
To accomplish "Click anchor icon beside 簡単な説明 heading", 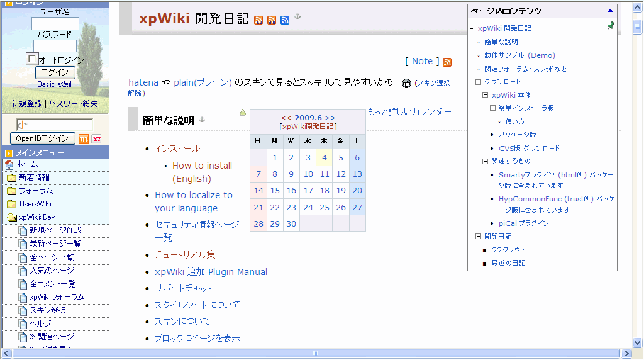I will (x=202, y=119).
